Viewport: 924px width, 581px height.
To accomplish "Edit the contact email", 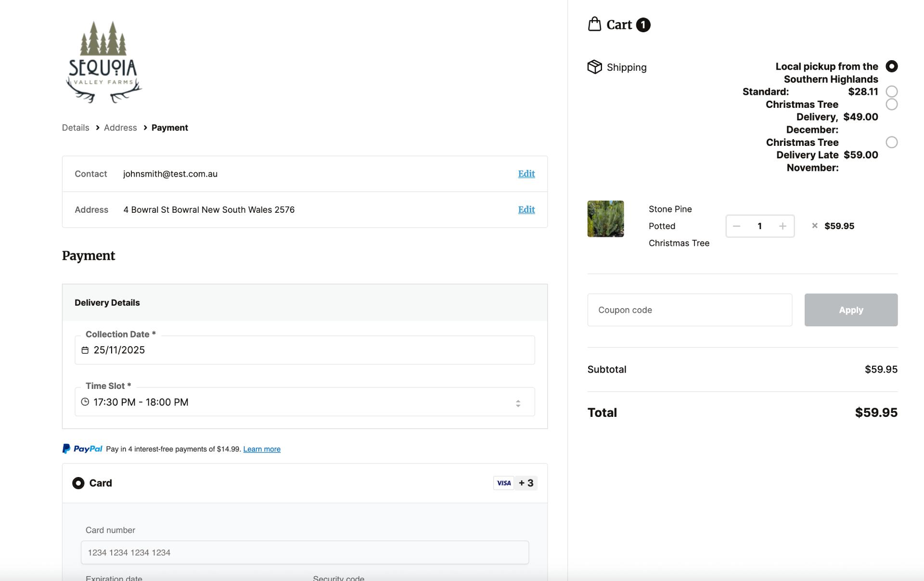I will click(526, 174).
